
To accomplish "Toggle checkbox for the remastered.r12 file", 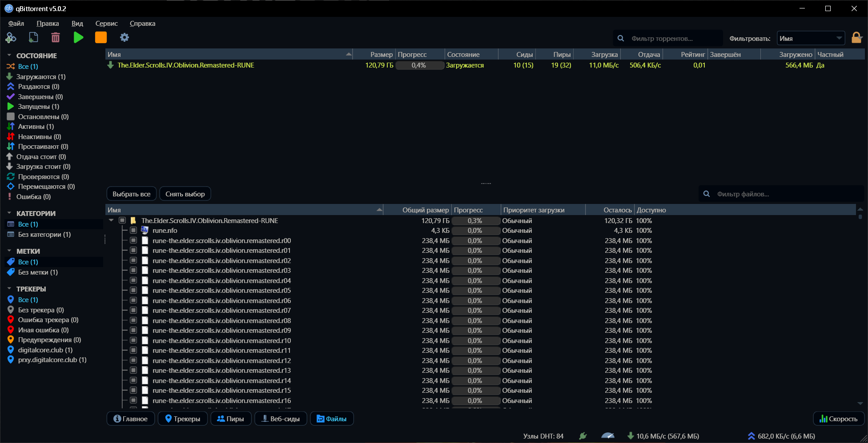I will click(x=133, y=360).
